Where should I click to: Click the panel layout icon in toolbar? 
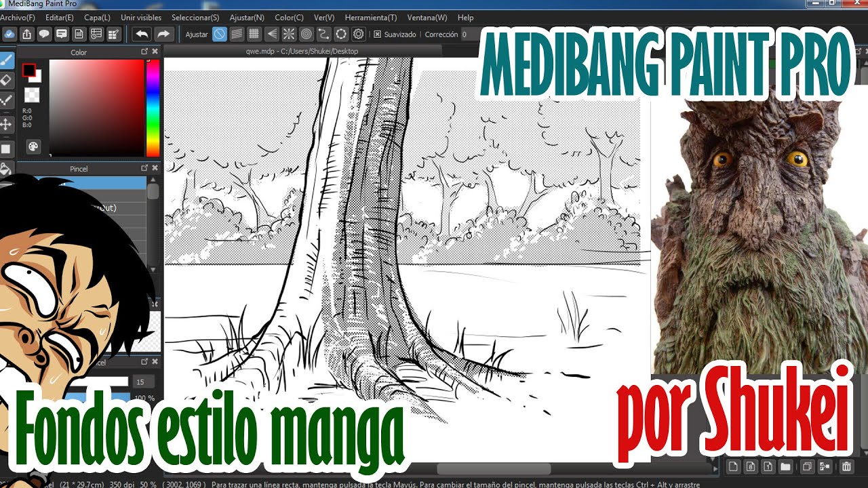pyautogui.click(x=96, y=34)
